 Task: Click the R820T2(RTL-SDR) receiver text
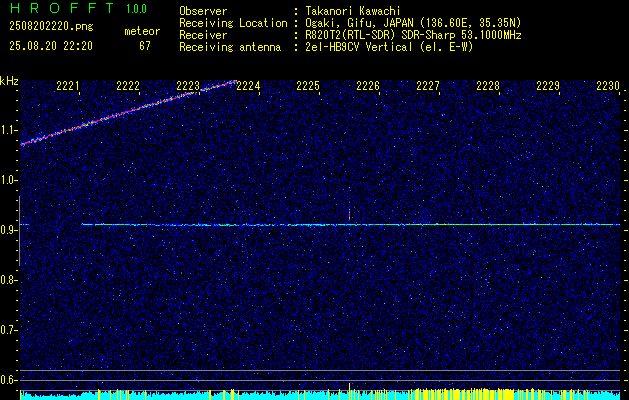click(413, 35)
